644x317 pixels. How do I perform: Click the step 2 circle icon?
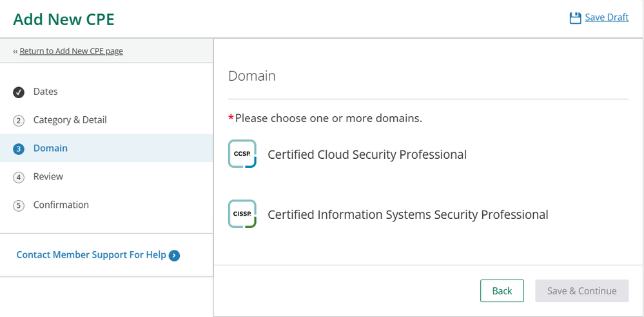(x=19, y=121)
